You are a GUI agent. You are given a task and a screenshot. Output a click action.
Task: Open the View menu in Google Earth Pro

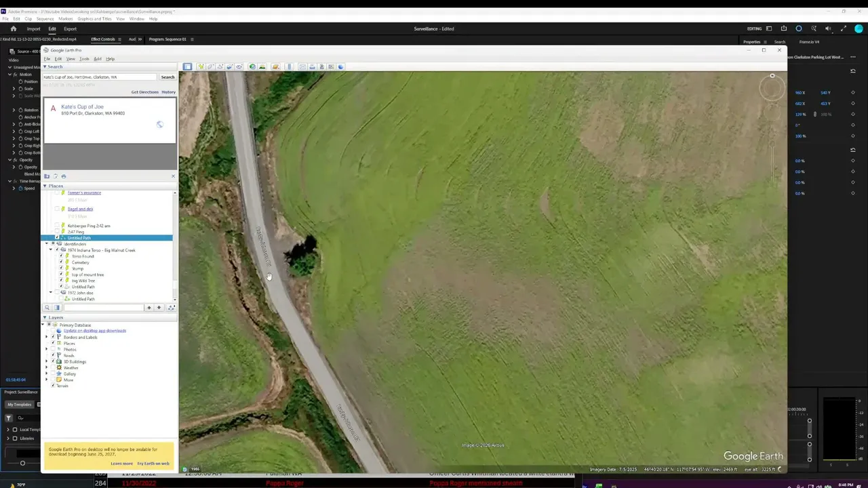pyautogui.click(x=71, y=59)
